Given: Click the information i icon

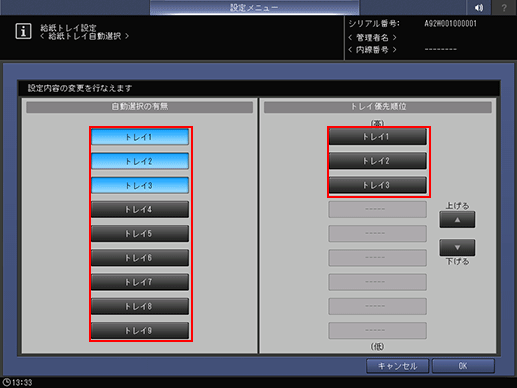Looking at the screenshot, I should coord(23,31).
